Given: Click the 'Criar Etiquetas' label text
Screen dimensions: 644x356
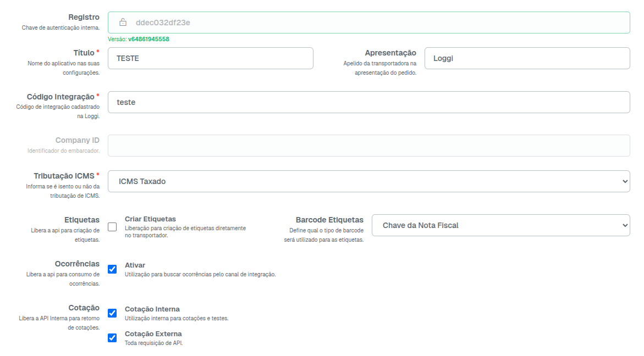Looking at the screenshot, I should [150, 219].
